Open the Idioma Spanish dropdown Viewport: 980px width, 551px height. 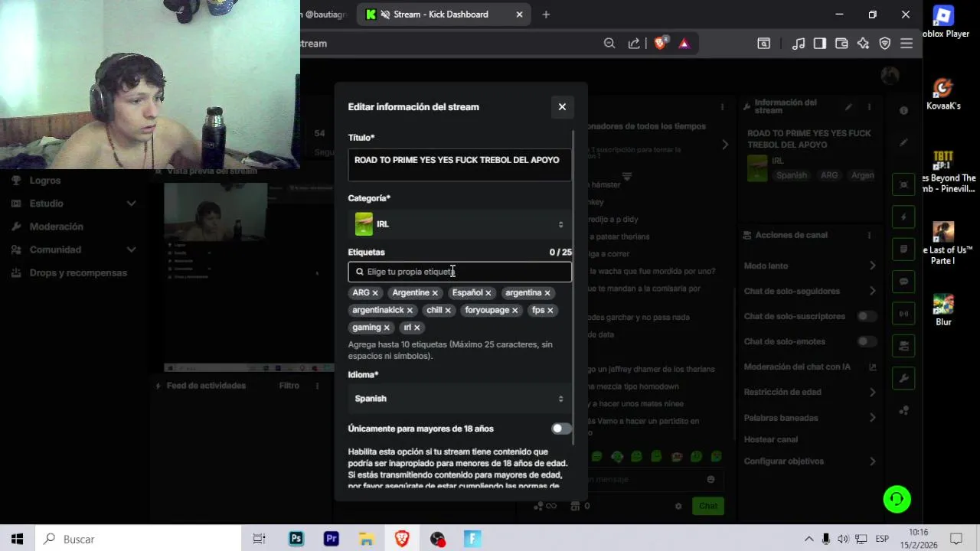459,399
